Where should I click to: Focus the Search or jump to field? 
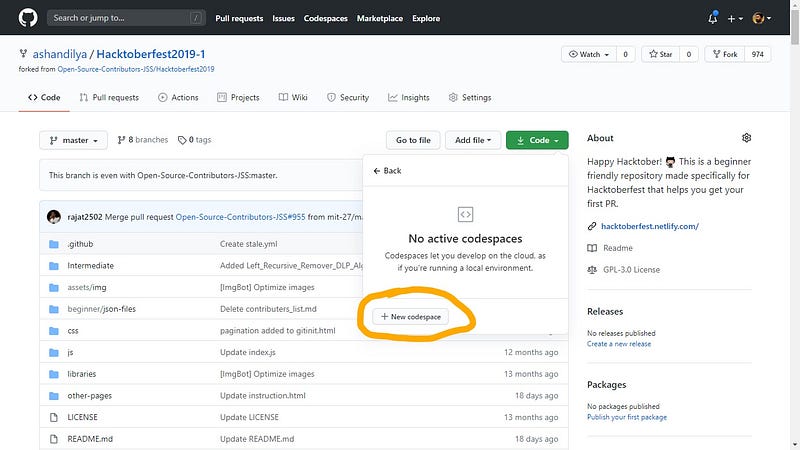[126, 18]
